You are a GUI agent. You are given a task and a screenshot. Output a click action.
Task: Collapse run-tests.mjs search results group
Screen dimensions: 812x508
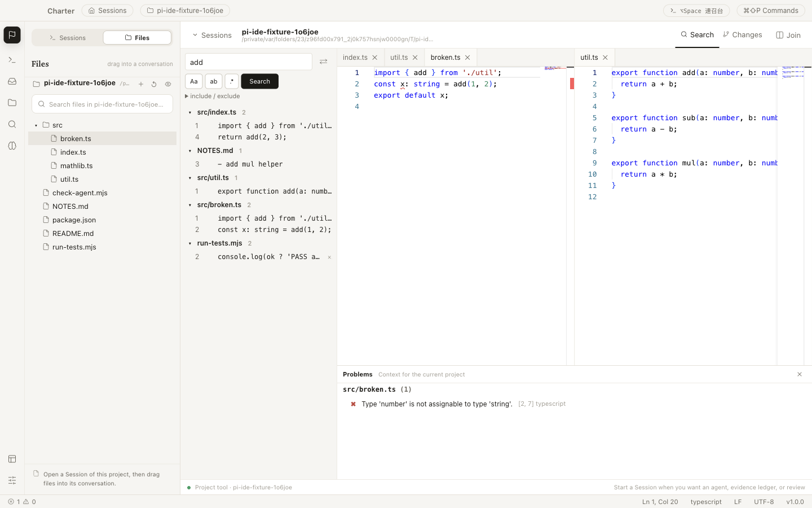190,243
